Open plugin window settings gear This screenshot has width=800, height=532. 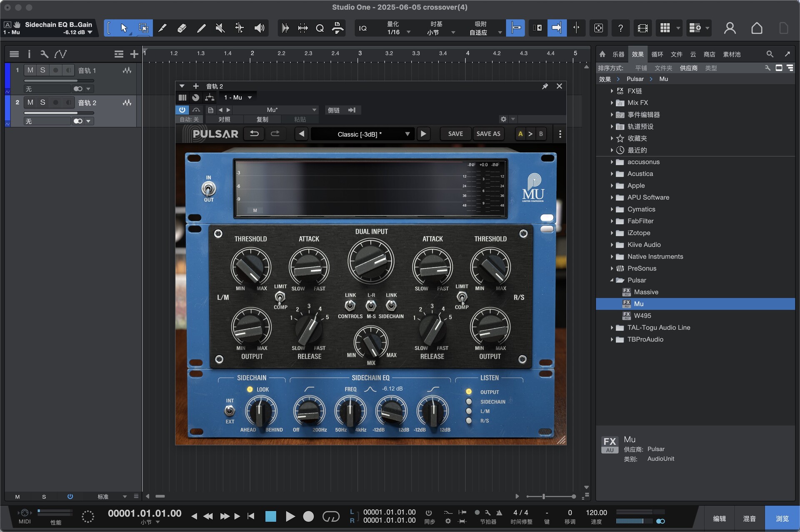click(x=503, y=119)
